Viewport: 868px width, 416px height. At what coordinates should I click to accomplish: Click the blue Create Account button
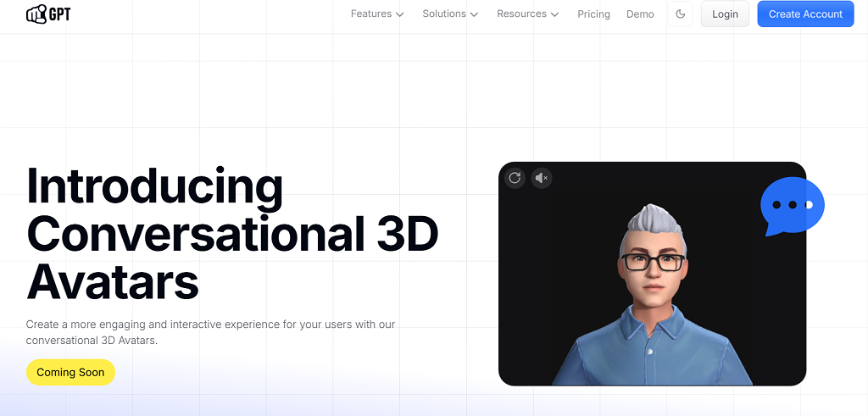tap(804, 14)
